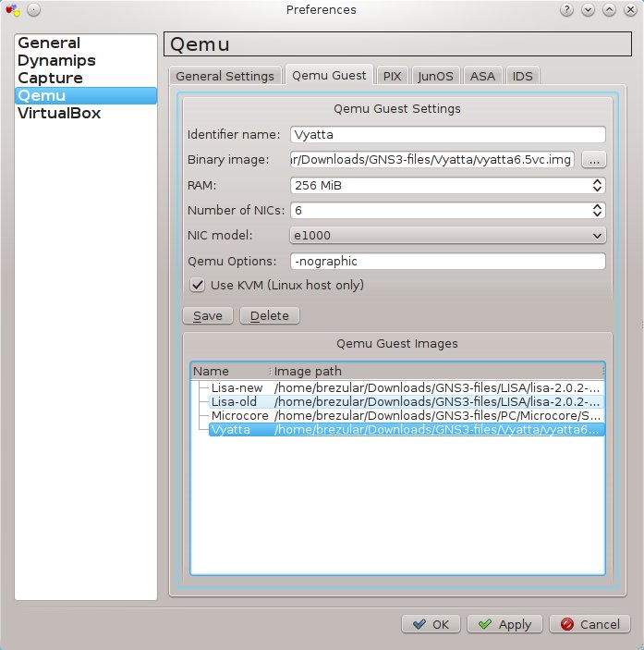Switch to the IDS tab
Viewport: 644px width, 650px height.
click(x=523, y=76)
